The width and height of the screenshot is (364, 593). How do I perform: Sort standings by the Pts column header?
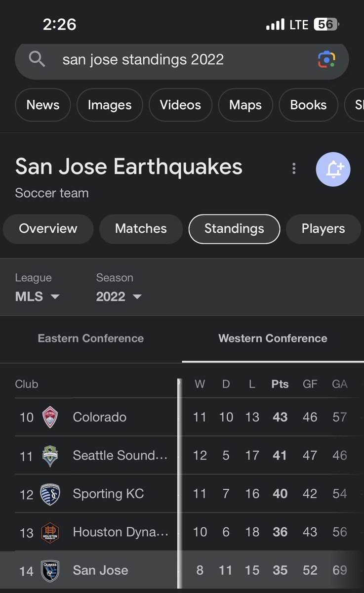point(280,384)
